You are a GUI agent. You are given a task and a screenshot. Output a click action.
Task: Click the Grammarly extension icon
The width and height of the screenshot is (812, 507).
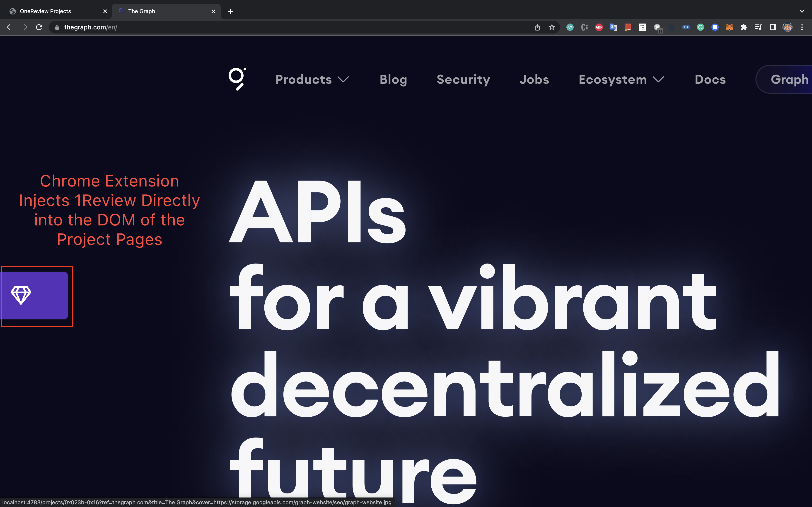click(x=700, y=27)
